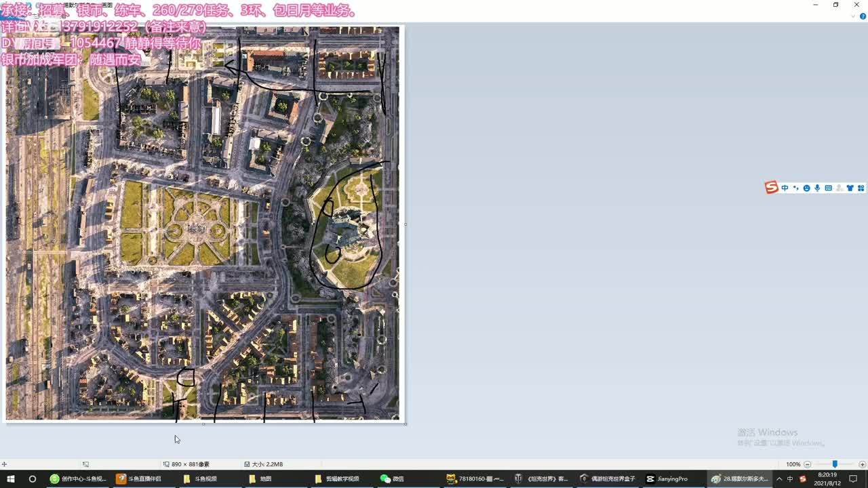This screenshot has width=868, height=488.
Task: Click the Sogou voice input microphone
Action: pyautogui.click(x=817, y=188)
